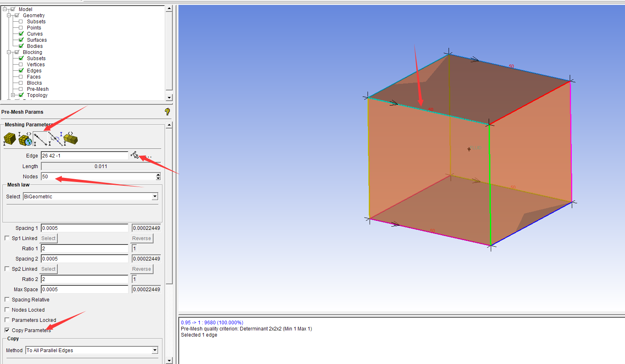Click the Ratio 1 input field

point(85,249)
